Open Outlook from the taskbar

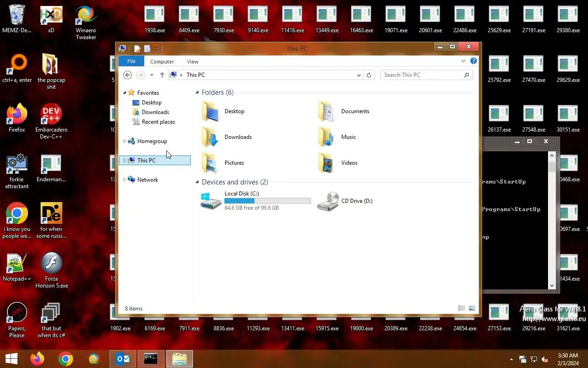123,359
